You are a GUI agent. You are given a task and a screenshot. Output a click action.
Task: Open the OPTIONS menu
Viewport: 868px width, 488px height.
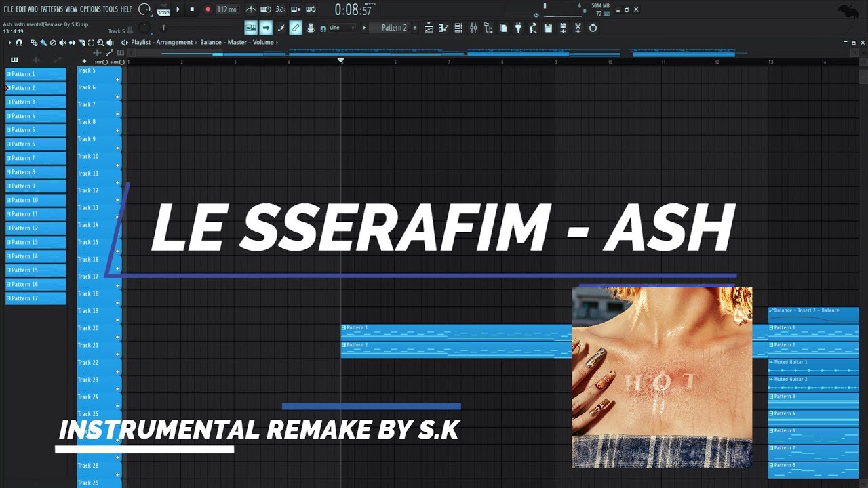click(x=90, y=9)
